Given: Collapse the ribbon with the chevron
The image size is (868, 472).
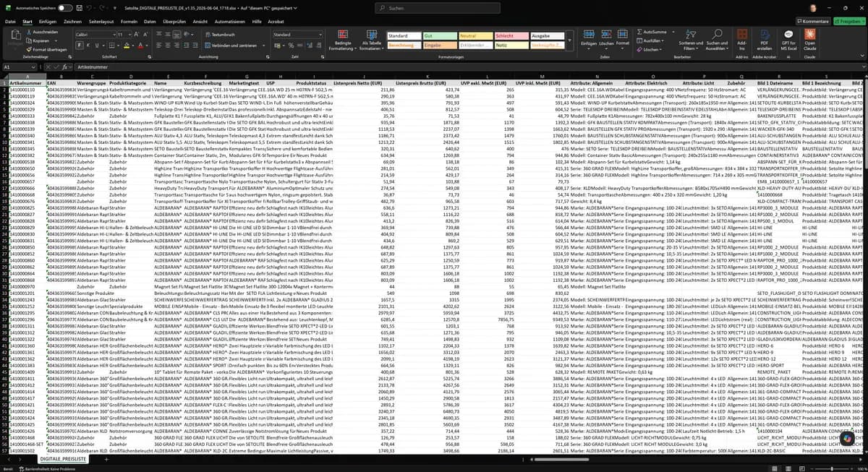Looking at the screenshot, I should pos(861,56).
